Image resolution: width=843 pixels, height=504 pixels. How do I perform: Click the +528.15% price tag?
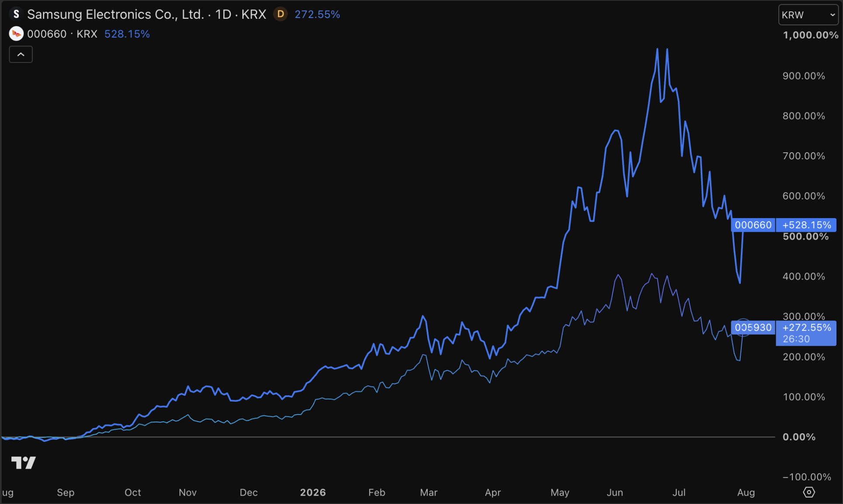(806, 225)
